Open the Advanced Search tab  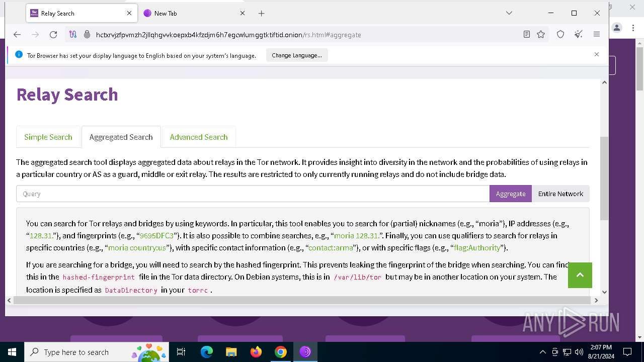tap(199, 137)
